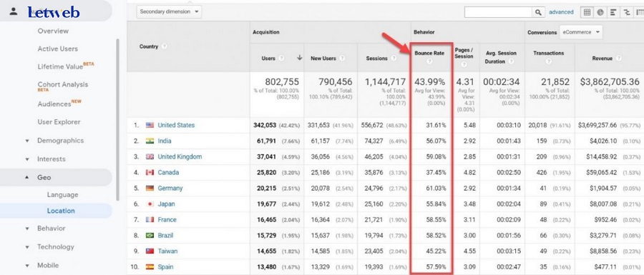Select Location under Geo
This screenshot has height=275, width=644.
[61, 211]
